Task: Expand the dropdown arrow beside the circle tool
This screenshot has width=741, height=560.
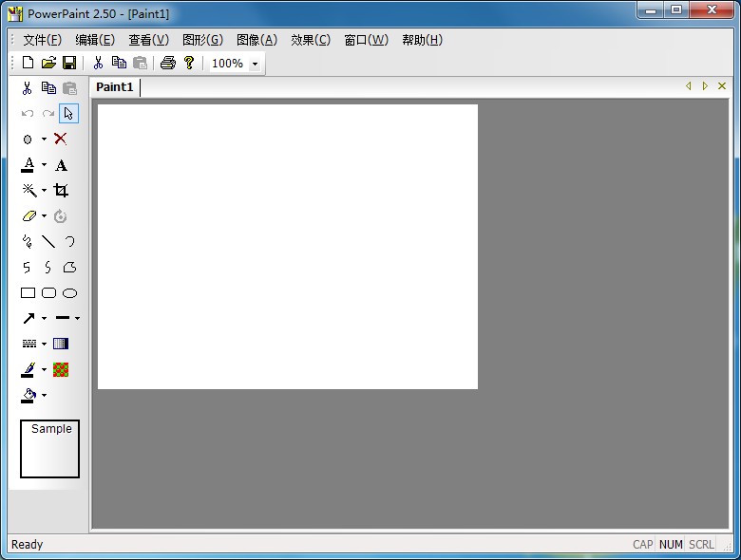Action: 44,140
